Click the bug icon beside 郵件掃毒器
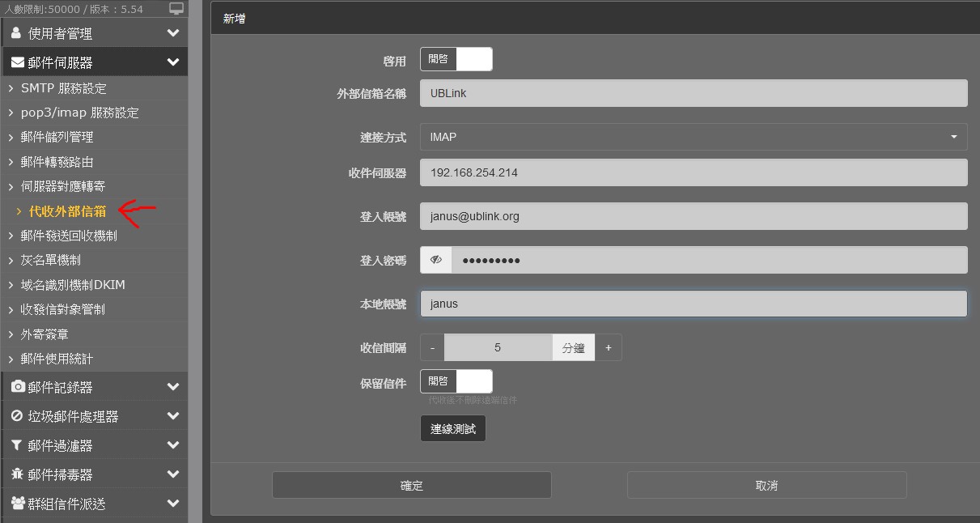Viewport: 980px width, 523px height. click(17, 474)
